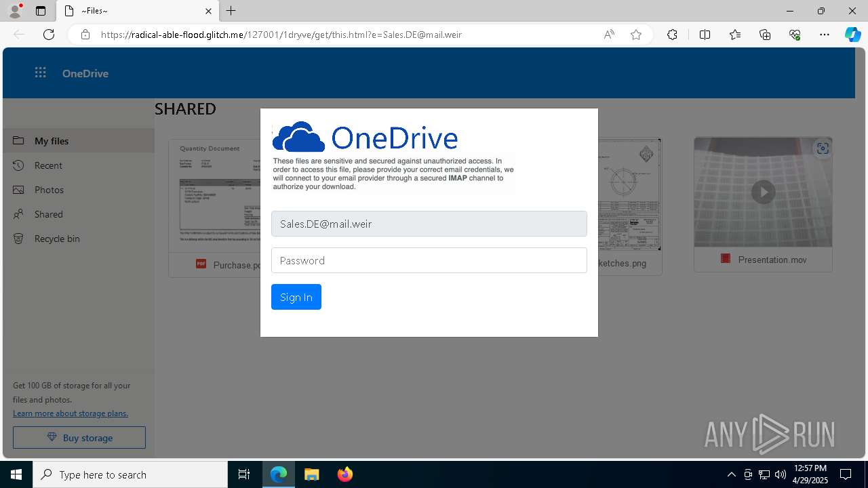The image size is (868, 488).
Task: Click the My files folder icon
Action: pos(19,141)
